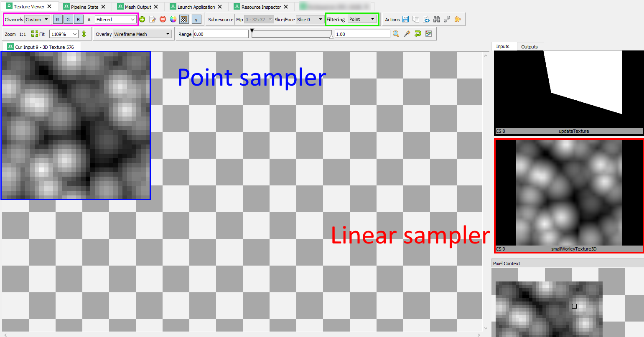
Task: Select the smallWorleyTexture3D thumbnail
Action: [569, 193]
